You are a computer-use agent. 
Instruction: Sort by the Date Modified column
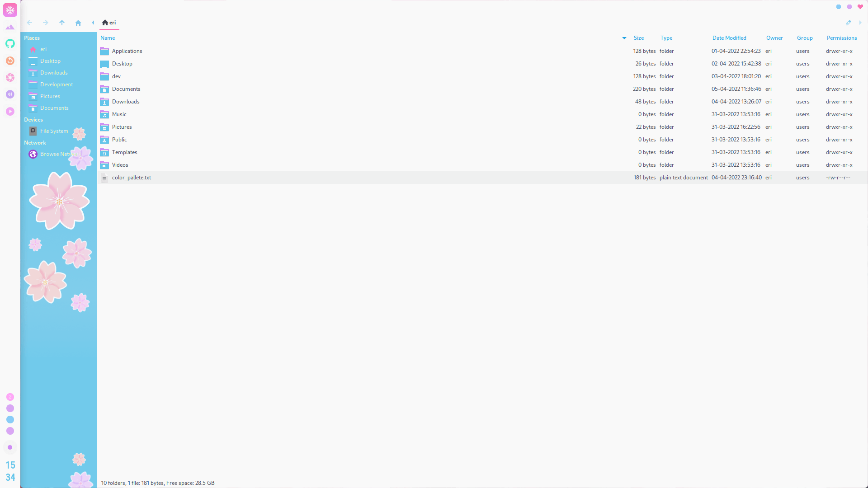[729, 38]
